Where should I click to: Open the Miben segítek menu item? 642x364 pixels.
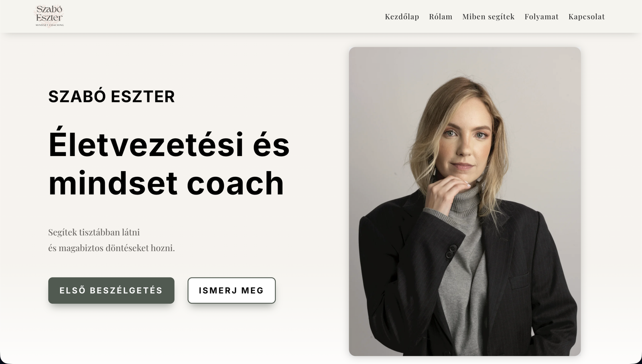pos(488,16)
